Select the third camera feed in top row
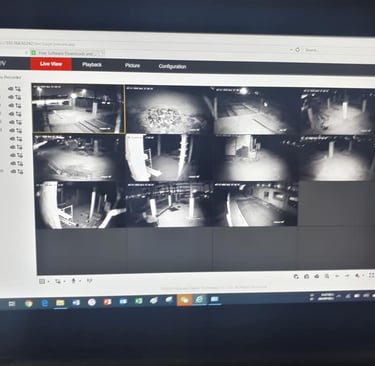375x366 pixels. 255,111
